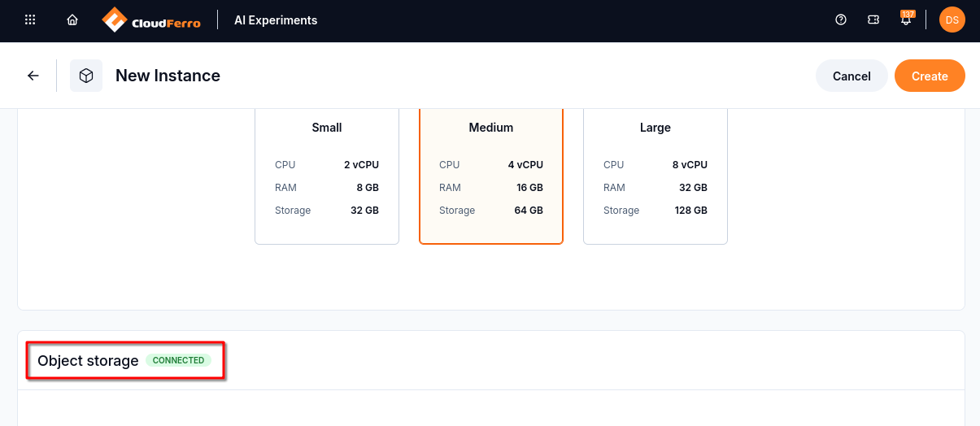Image resolution: width=980 pixels, height=426 pixels.
Task: Go back using arrow icon
Action: (33, 76)
